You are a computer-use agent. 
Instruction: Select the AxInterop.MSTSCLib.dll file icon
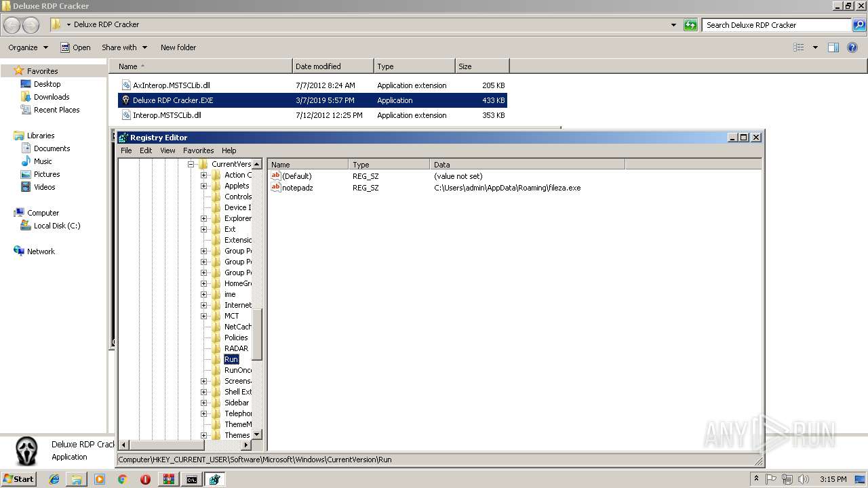(x=126, y=85)
